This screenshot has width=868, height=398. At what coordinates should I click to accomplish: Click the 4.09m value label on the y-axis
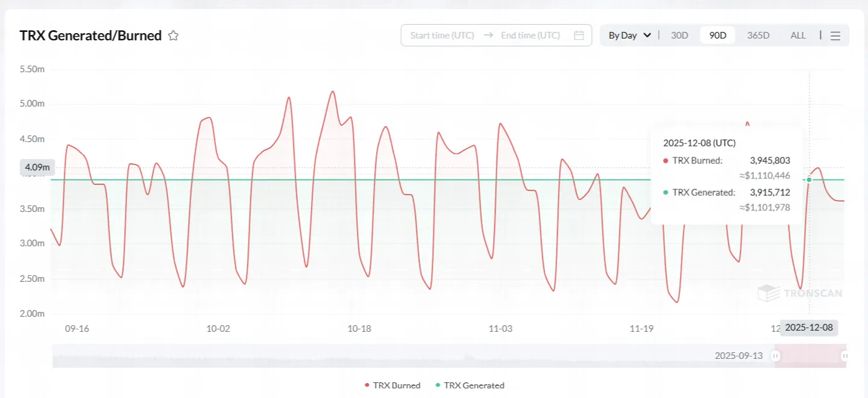tap(37, 167)
